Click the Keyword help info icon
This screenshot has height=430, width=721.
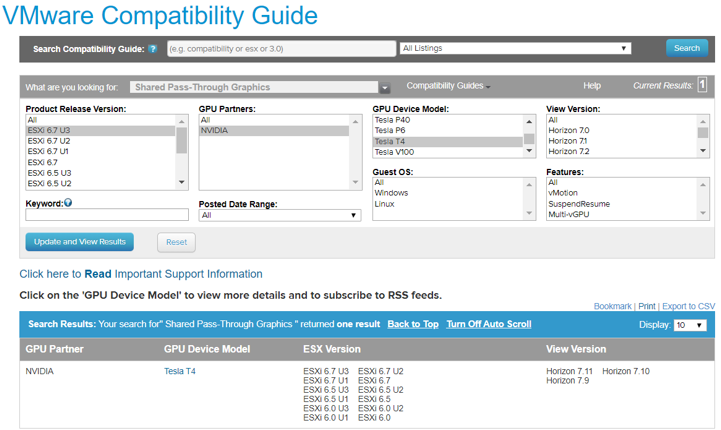click(68, 203)
